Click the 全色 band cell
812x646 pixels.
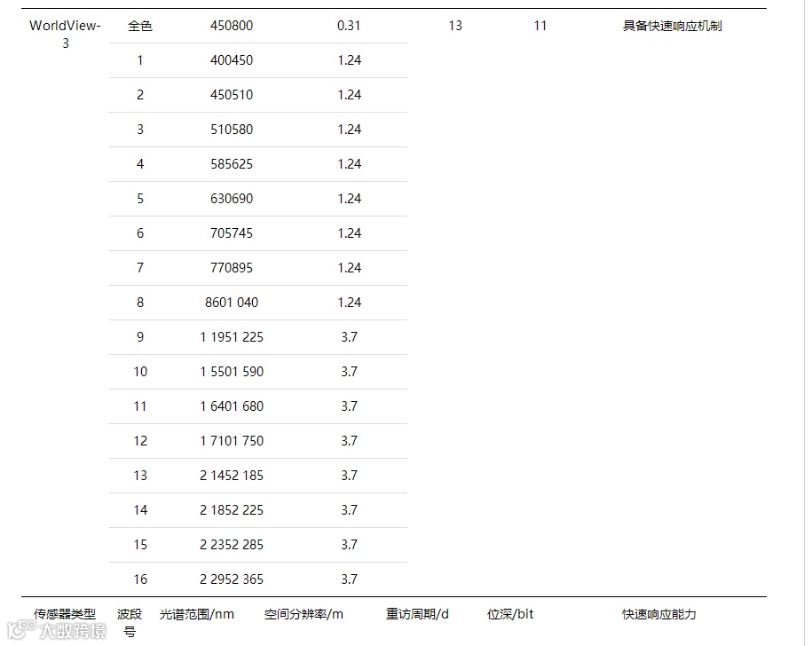pyautogui.click(x=140, y=26)
